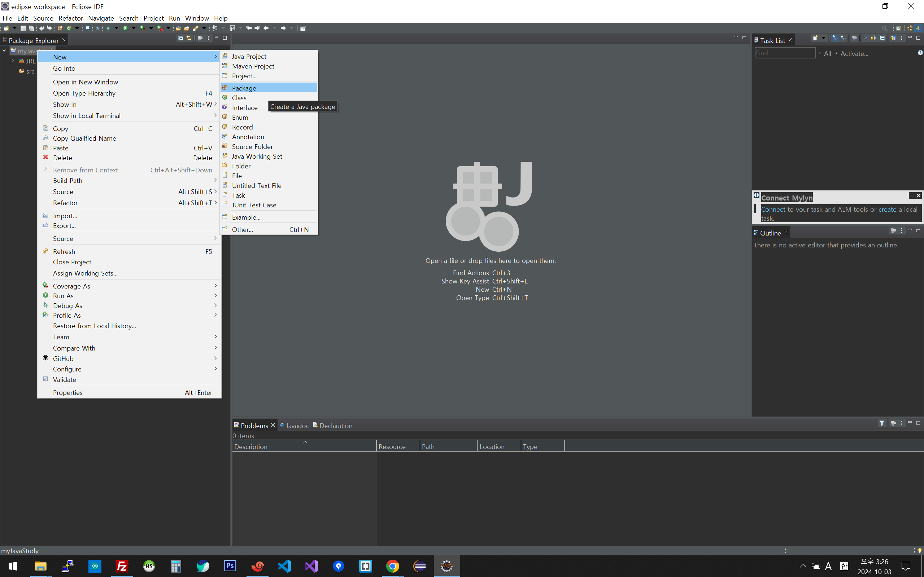Click Link with Editor in Package Explorer
Screen dimensions: 924x577
(189, 38)
